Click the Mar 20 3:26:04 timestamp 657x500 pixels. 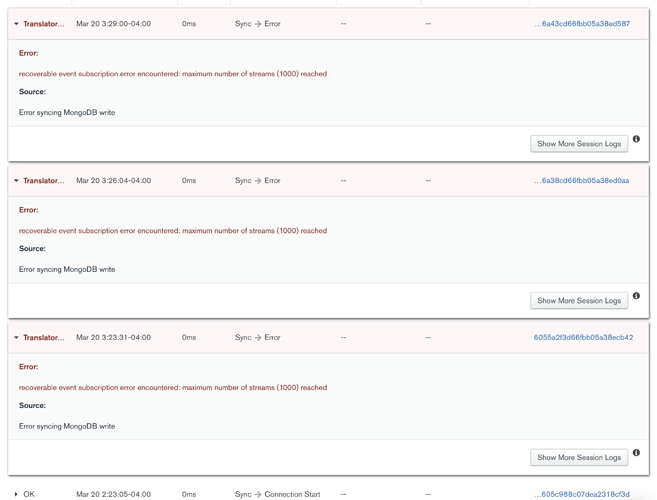click(113, 181)
